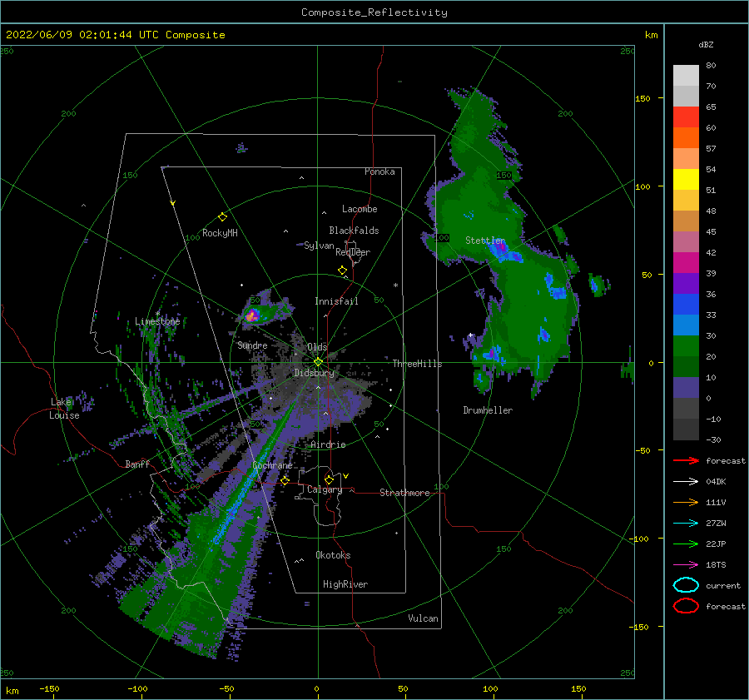Select the white 04DK arrow icon
Viewport: 749px width, 700px height.
tap(686, 481)
